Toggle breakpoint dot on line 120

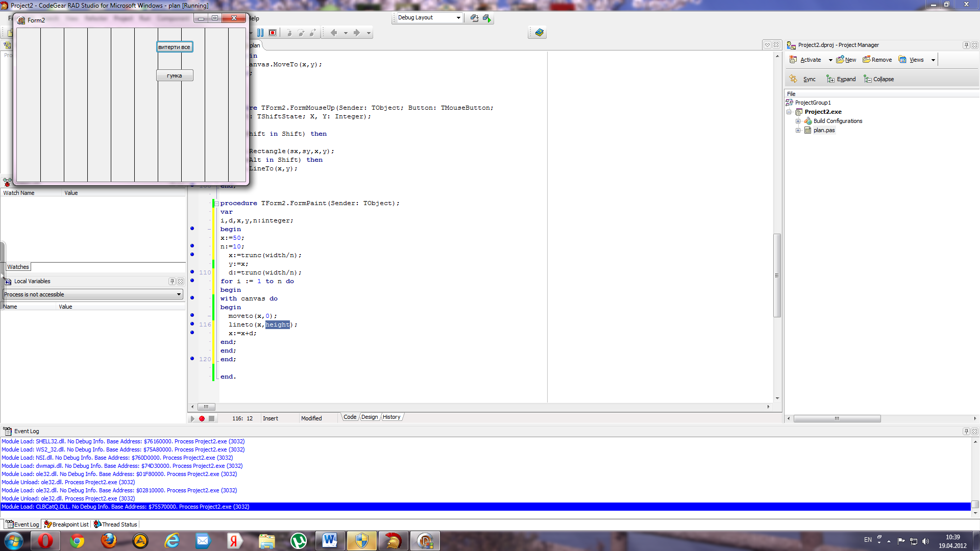coord(192,359)
